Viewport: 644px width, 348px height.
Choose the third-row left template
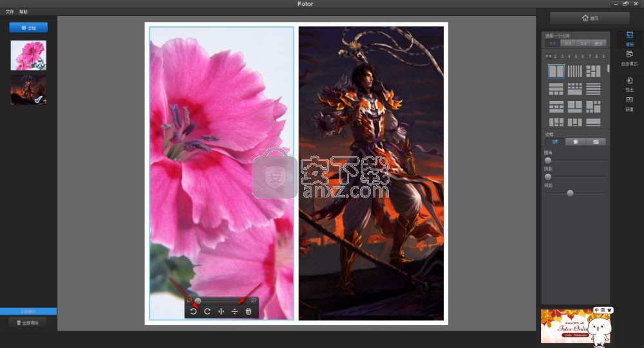tap(556, 107)
